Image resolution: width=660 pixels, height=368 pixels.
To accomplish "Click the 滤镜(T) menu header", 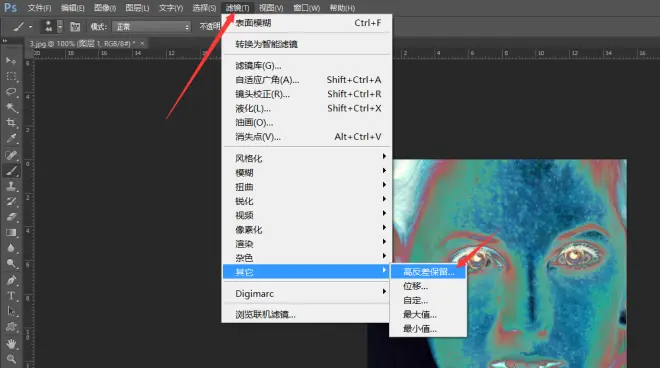I will (x=237, y=8).
